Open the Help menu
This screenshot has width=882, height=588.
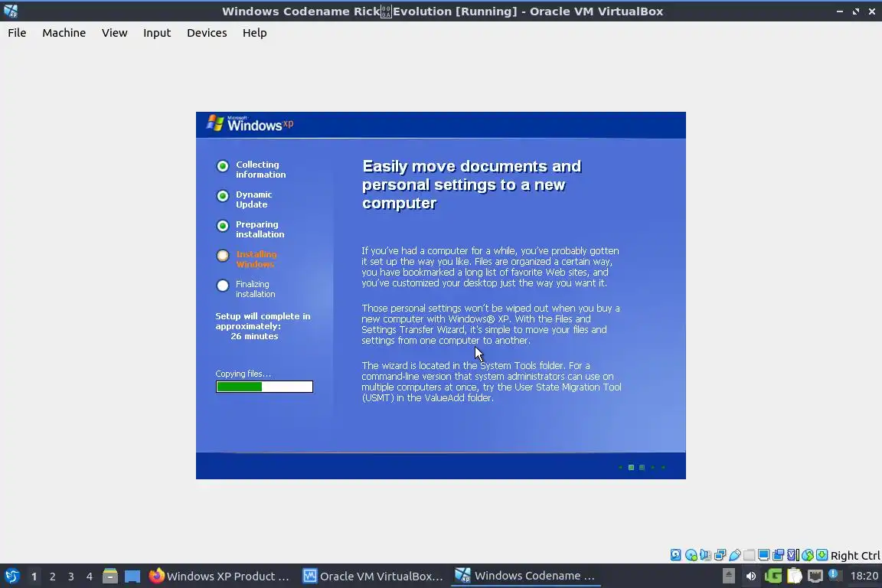coord(255,33)
